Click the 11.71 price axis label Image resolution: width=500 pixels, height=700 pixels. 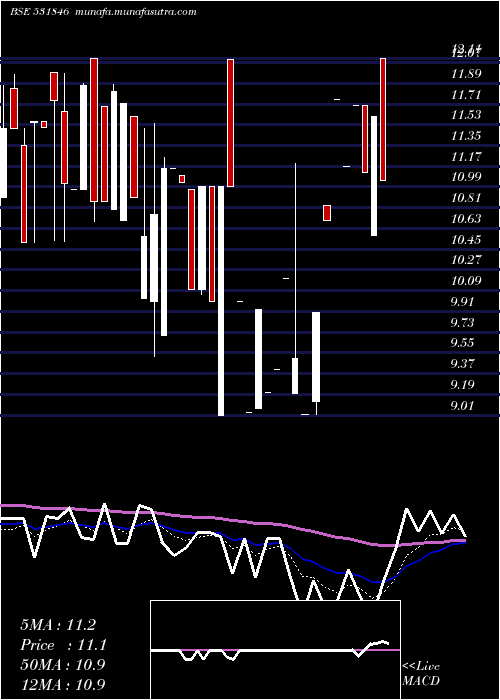[466, 95]
